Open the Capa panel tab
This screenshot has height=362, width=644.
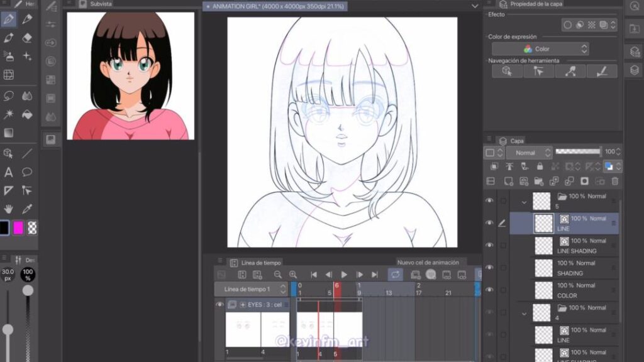click(512, 141)
